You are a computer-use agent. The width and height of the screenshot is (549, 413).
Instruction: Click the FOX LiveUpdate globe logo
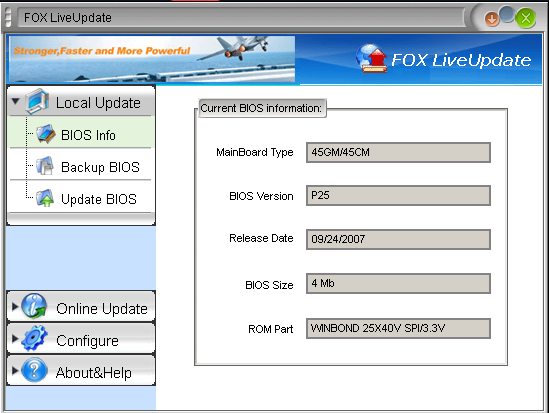tap(371, 58)
